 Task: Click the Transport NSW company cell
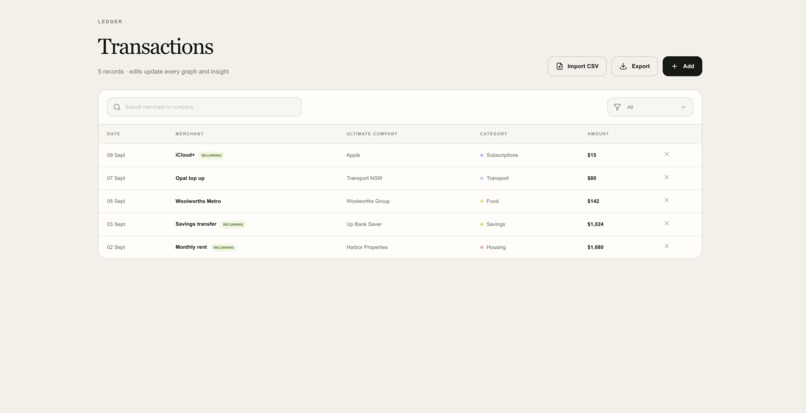364,178
